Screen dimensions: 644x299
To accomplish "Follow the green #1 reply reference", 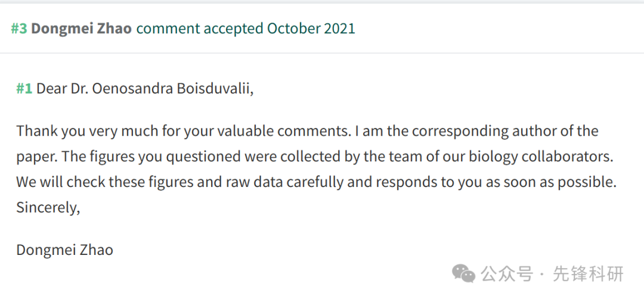I will point(24,89).
